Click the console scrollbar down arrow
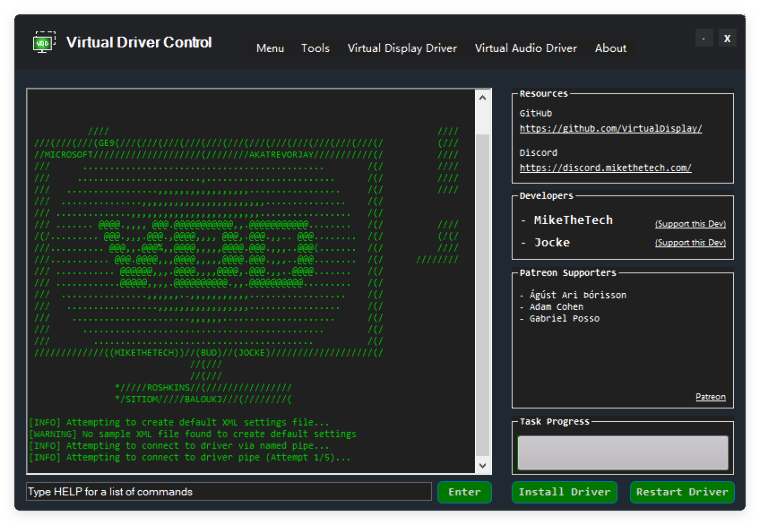 click(x=482, y=465)
